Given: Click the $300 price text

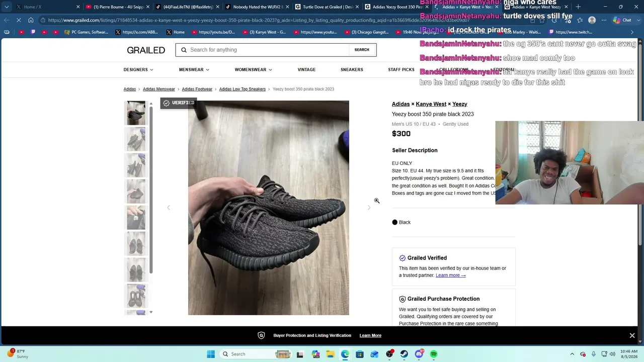Looking at the screenshot, I should pos(401,134).
